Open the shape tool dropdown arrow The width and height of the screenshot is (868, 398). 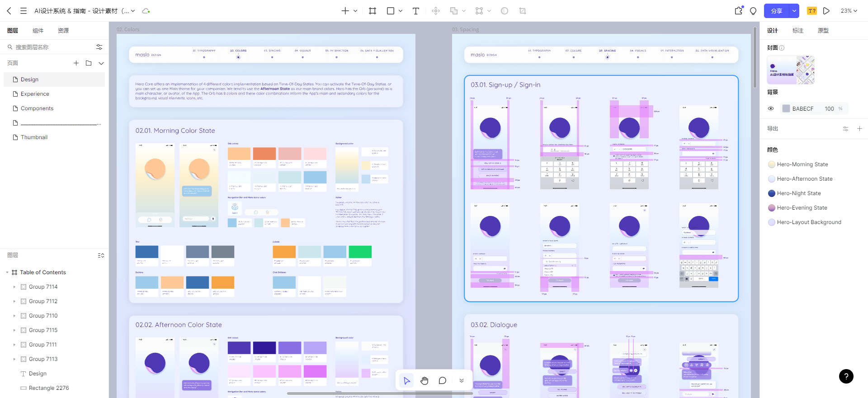pyautogui.click(x=401, y=11)
